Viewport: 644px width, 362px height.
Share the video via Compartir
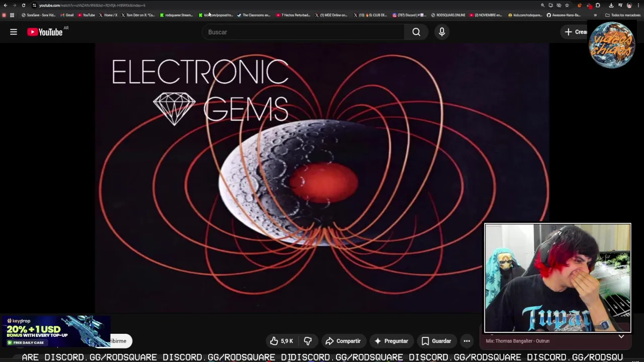[x=343, y=341]
